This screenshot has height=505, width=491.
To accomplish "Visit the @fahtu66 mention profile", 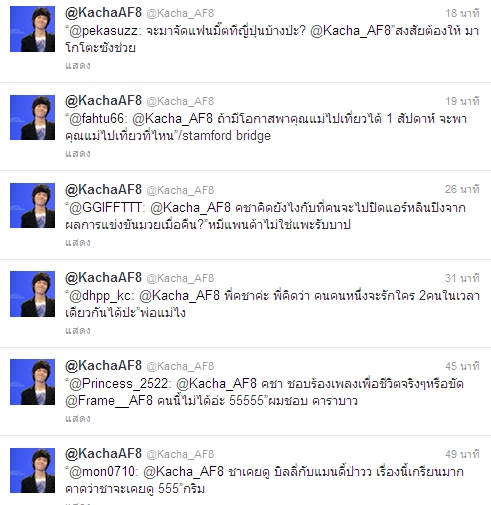I will [x=96, y=119].
